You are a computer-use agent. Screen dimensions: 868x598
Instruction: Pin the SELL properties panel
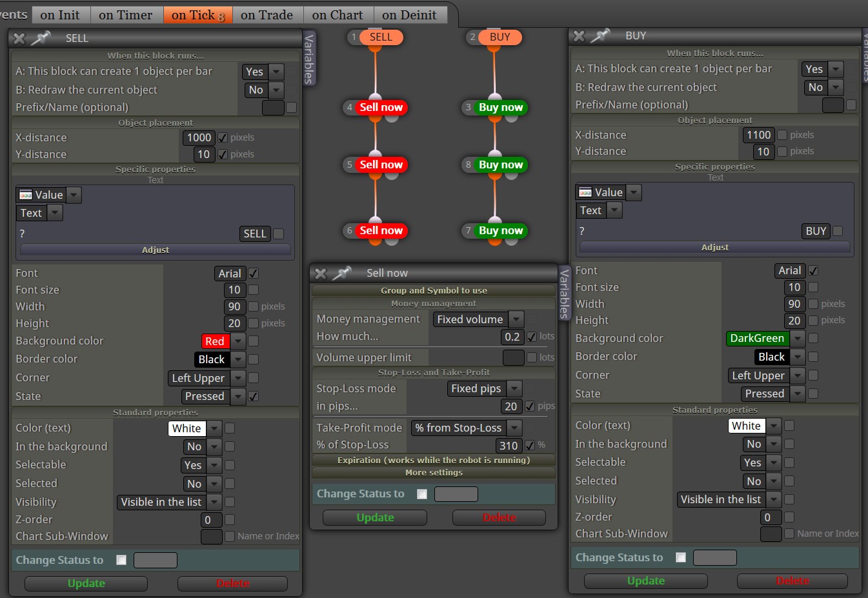(x=40, y=38)
